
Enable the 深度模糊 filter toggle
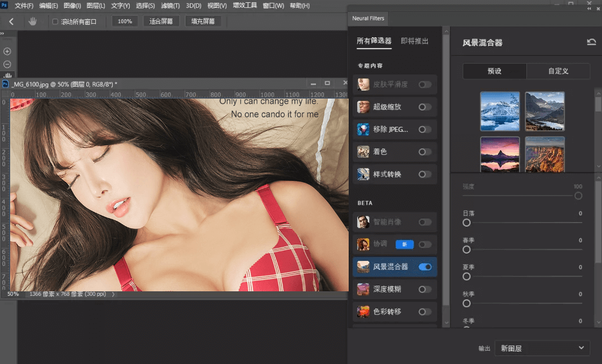[425, 289]
